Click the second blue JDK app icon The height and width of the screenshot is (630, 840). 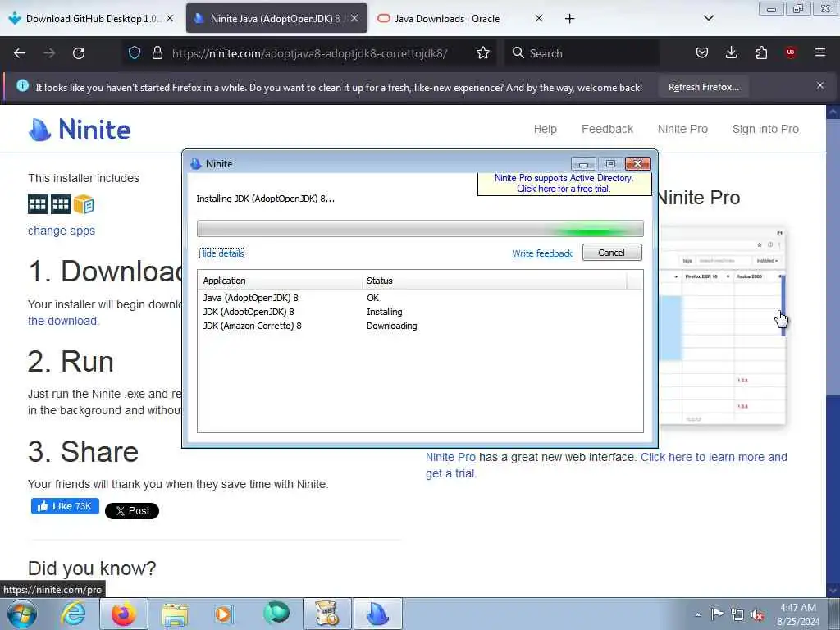coord(61,204)
